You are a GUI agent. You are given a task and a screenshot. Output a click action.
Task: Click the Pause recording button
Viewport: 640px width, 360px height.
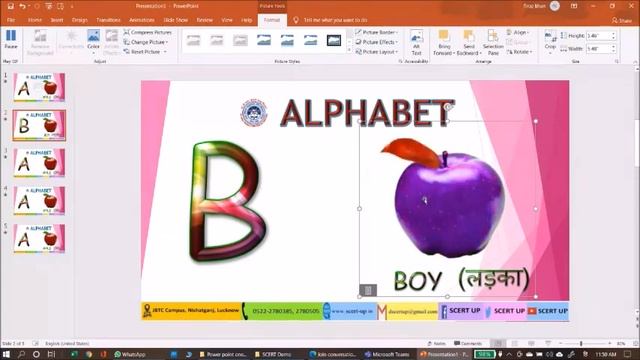pyautogui.click(x=11, y=40)
